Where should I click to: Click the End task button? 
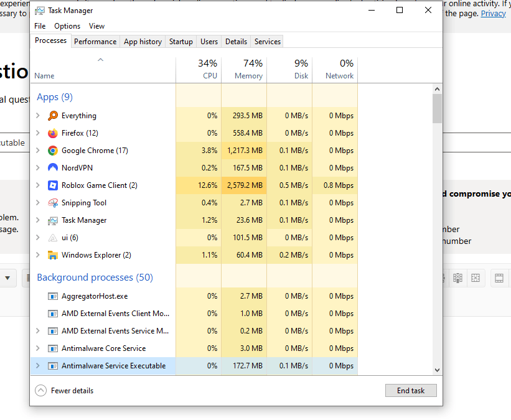[x=411, y=390]
